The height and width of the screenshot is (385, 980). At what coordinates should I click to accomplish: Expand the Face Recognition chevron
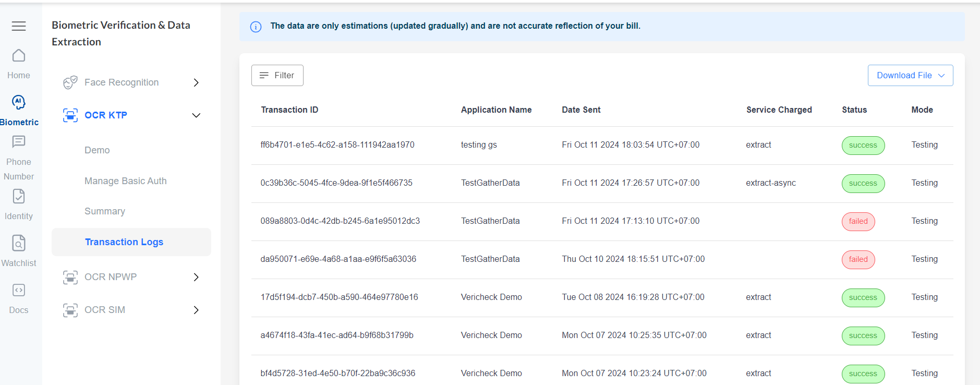pyautogui.click(x=196, y=82)
